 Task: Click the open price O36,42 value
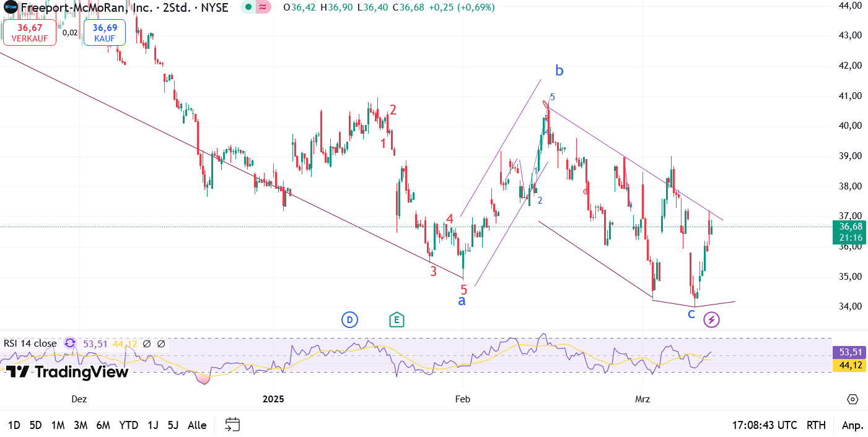(x=299, y=7)
